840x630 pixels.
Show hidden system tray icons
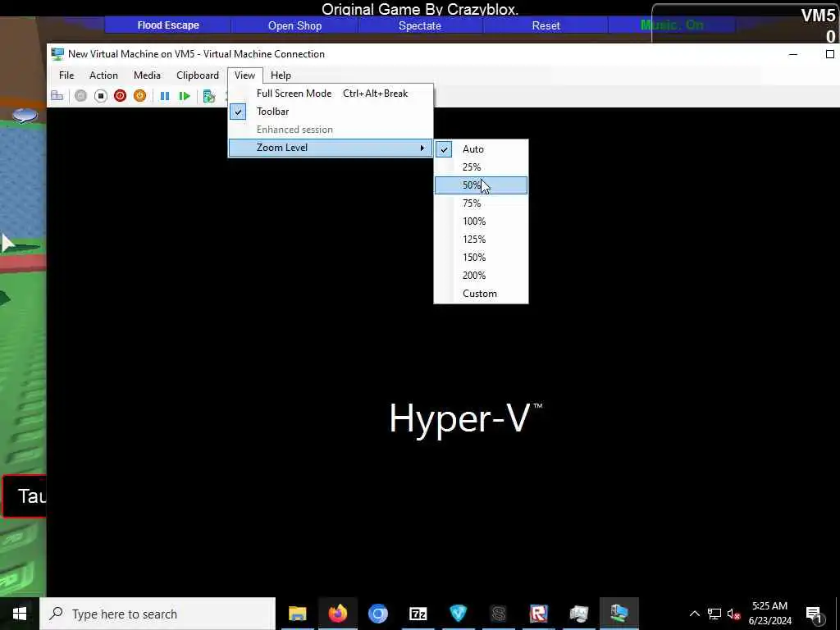tap(694, 614)
